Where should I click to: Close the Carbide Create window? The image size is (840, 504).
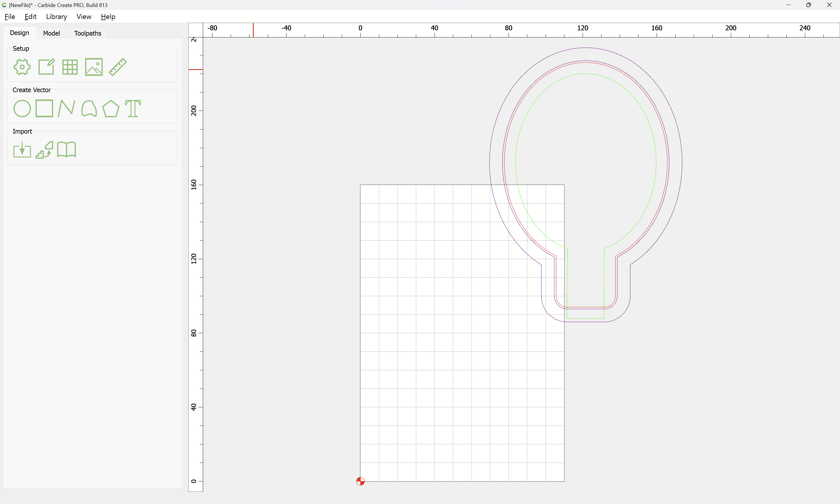[x=829, y=5]
